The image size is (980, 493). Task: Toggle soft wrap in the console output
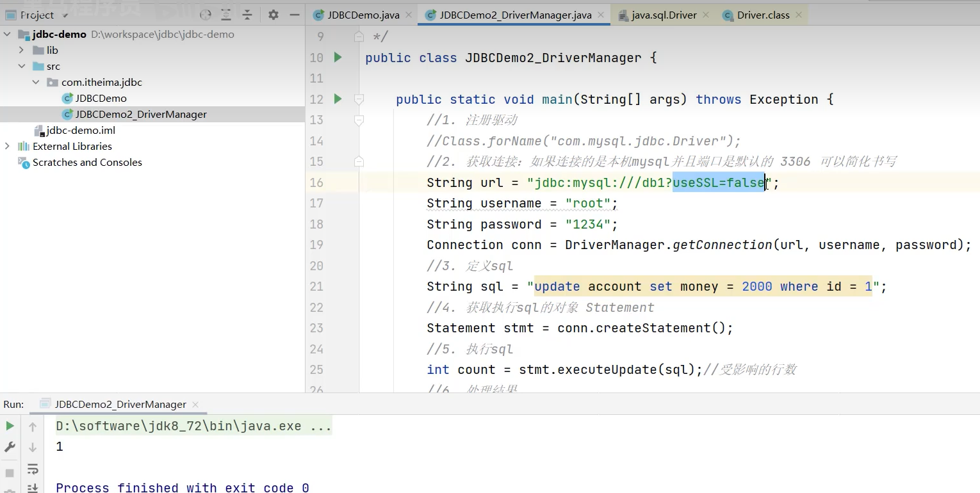[33, 469]
